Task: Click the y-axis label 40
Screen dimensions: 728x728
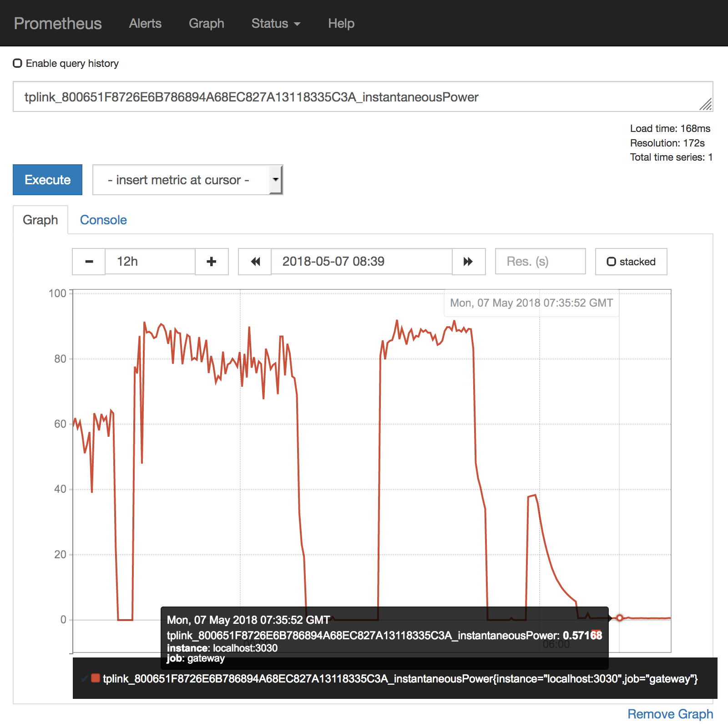Action: tap(61, 489)
